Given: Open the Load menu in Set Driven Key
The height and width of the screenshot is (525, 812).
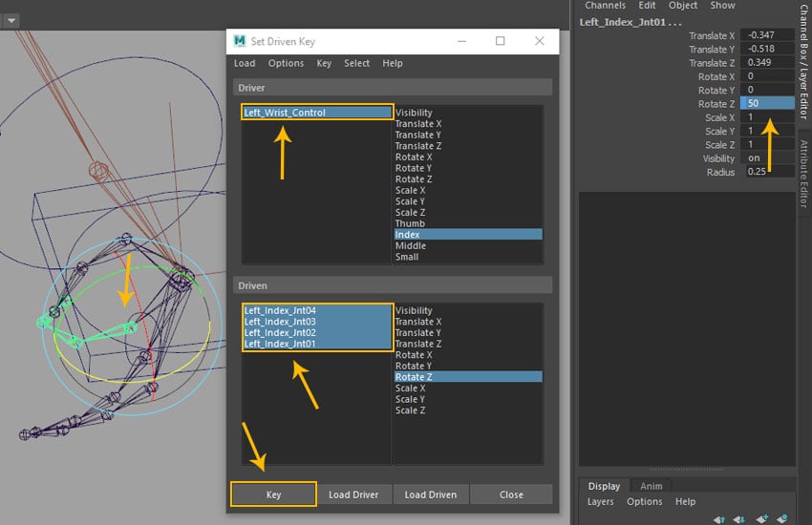Looking at the screenshot, I should [x=245, y=63].
